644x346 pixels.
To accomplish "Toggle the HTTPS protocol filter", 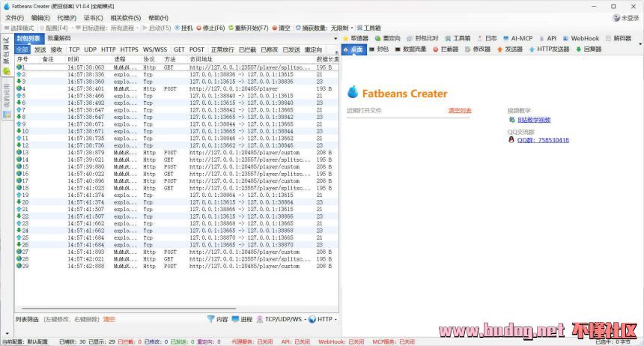I will (x=129, y=49).
